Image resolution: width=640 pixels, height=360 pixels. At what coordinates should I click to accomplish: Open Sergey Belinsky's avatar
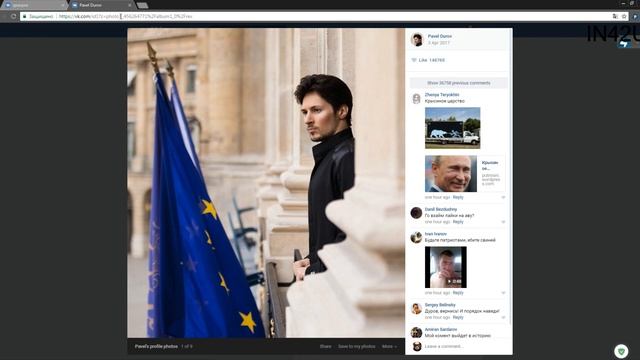coord(416,308)
